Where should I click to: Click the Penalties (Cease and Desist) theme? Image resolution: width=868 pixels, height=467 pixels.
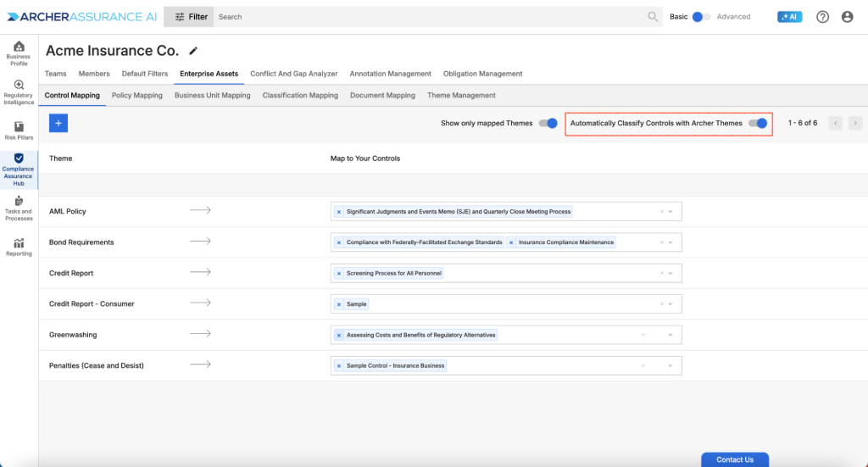pyautogui.click(x=97, y=366)
